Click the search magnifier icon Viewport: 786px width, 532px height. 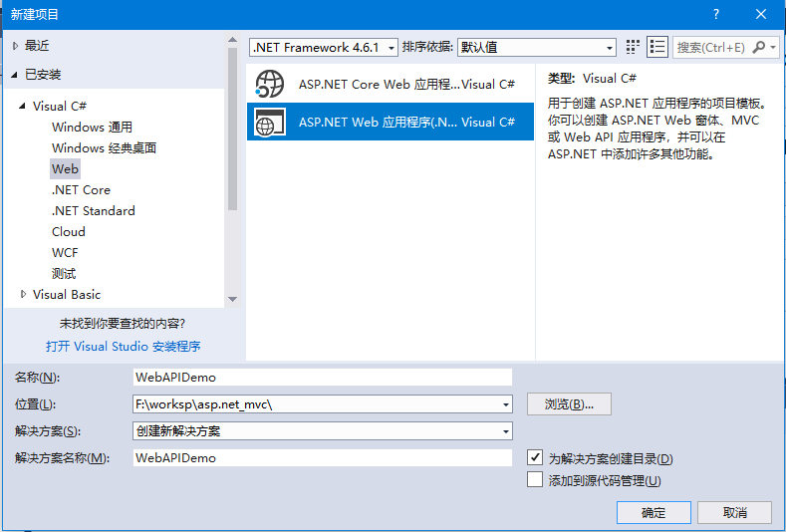tap(760, 47)
